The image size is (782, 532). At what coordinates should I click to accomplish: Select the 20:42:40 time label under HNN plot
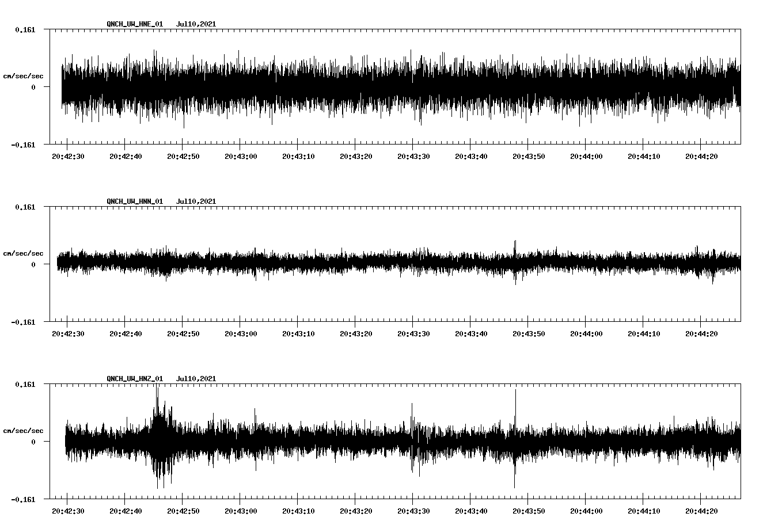[126, 333]
